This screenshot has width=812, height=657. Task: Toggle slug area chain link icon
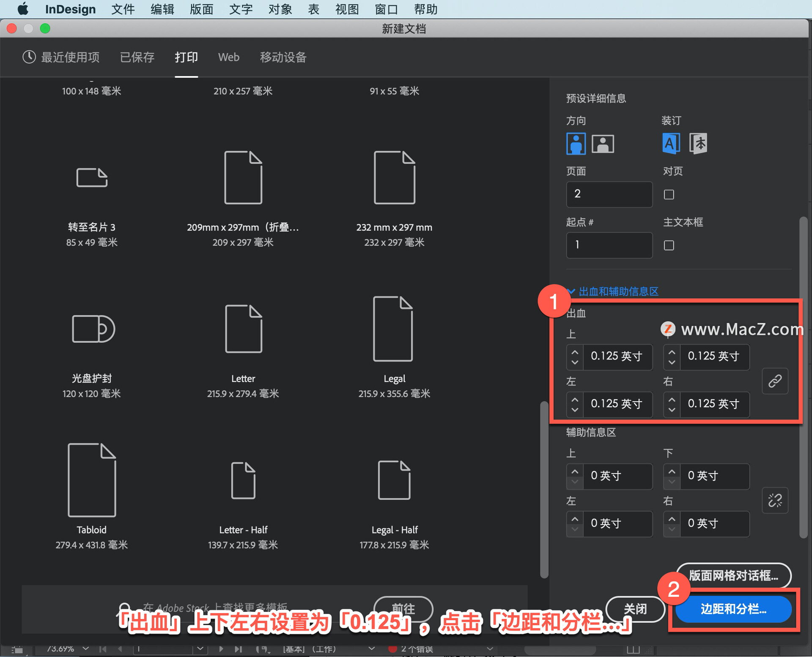click(x=774, y=500)
